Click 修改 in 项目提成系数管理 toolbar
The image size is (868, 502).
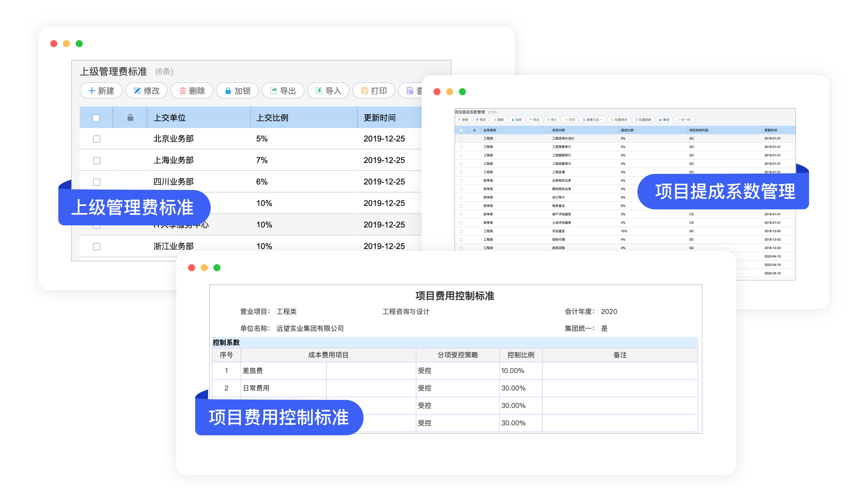(481, 120)
